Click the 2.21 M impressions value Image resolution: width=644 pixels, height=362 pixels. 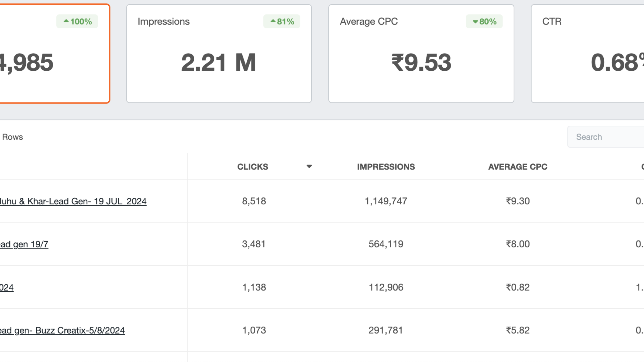click(218, 62)
